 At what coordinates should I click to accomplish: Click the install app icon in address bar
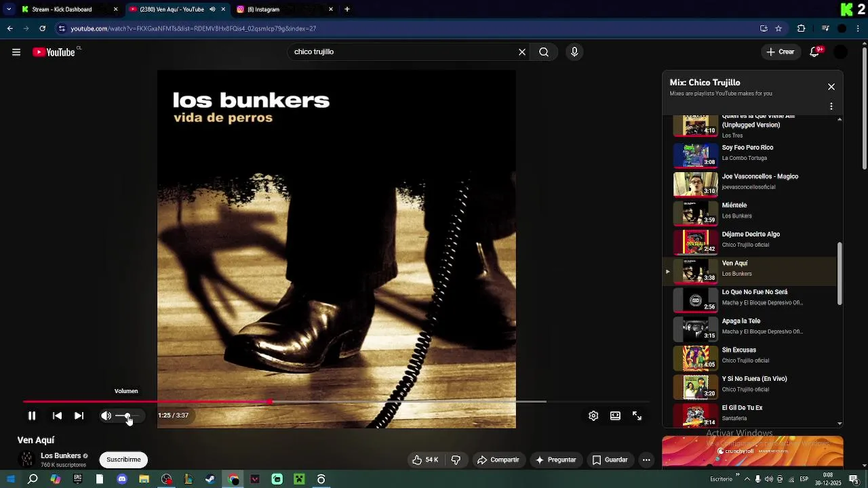tap(764, 28)
